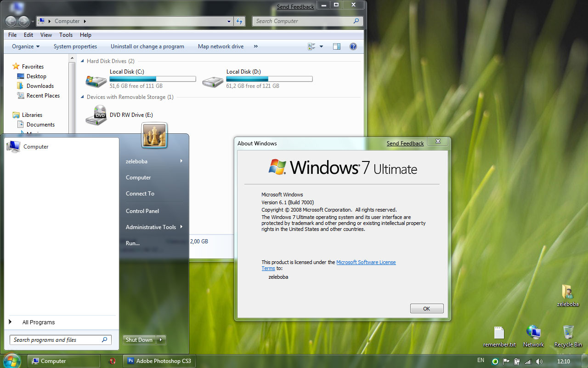Open the recent pages dropdown beside Forward
The image size is (588, 368).
click(x=33, y=21)
